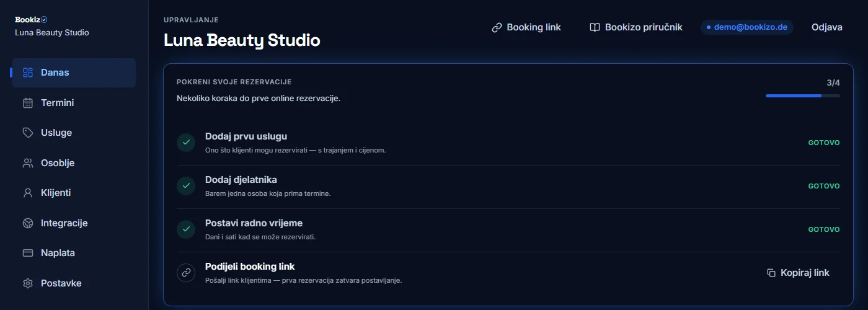Click the Dodaj djelatnika step title

tap(241, 180)
